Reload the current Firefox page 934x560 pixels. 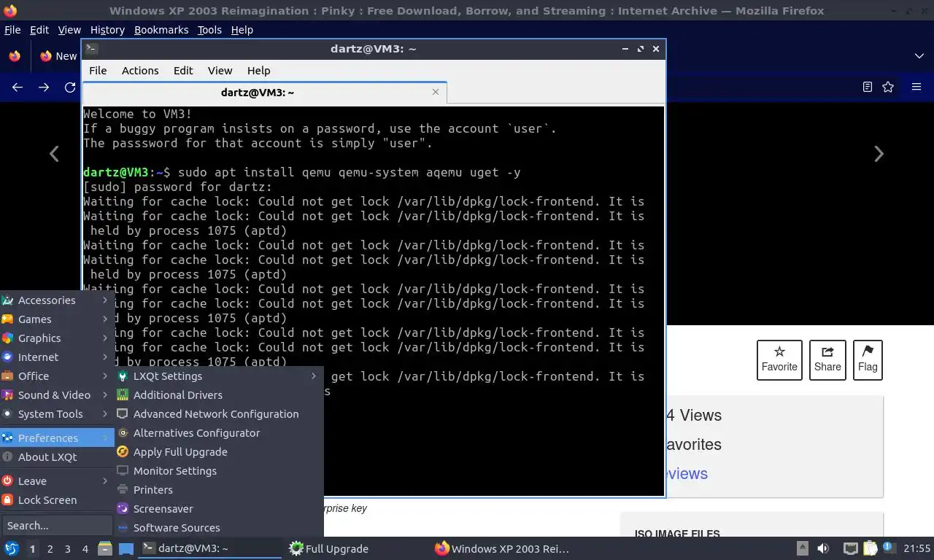click(x=70, y=87)
